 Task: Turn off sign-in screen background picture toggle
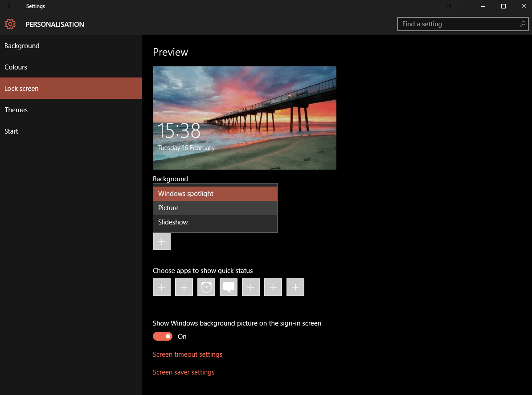[x=163, y=336]
